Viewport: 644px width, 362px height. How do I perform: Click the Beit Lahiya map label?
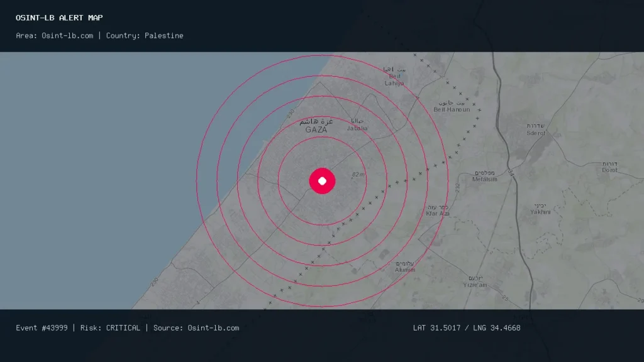394,76
